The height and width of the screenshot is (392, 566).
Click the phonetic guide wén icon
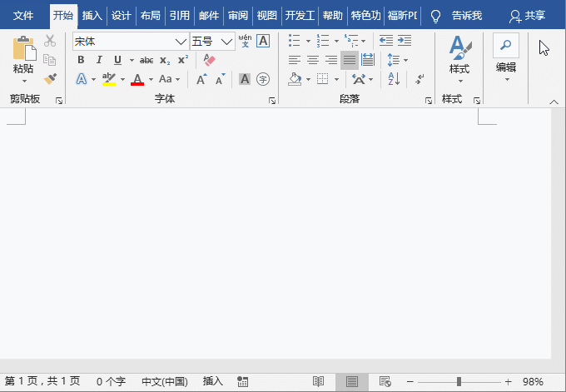coord(245,41)
